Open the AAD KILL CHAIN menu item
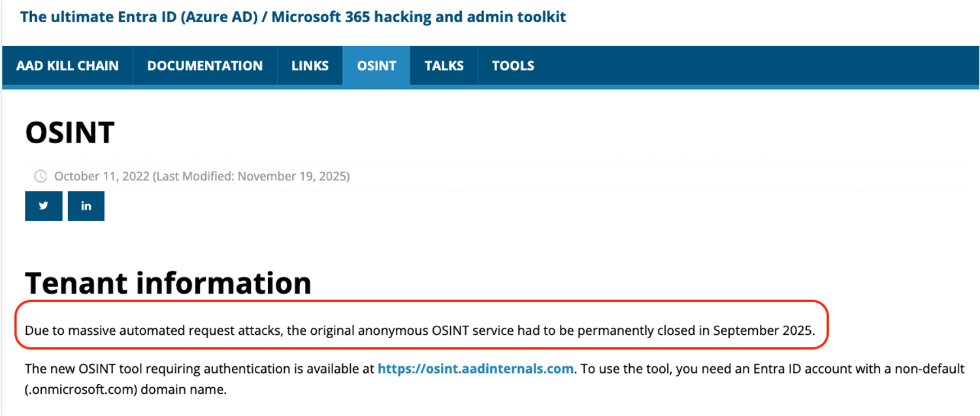 [x=67, y=65]
